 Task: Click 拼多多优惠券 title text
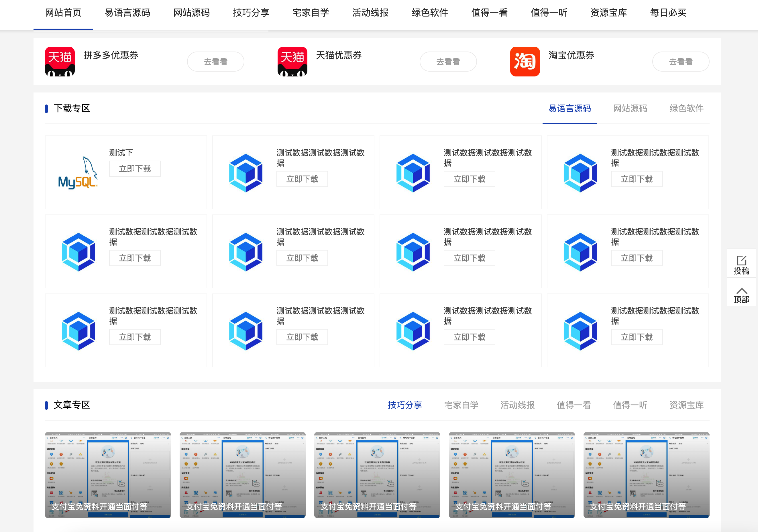point(111,55)
